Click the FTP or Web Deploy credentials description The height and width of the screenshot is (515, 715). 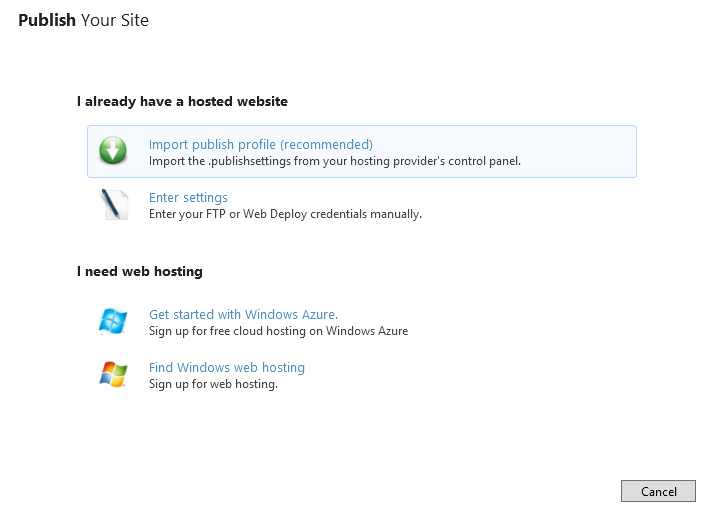click(285, 214)
